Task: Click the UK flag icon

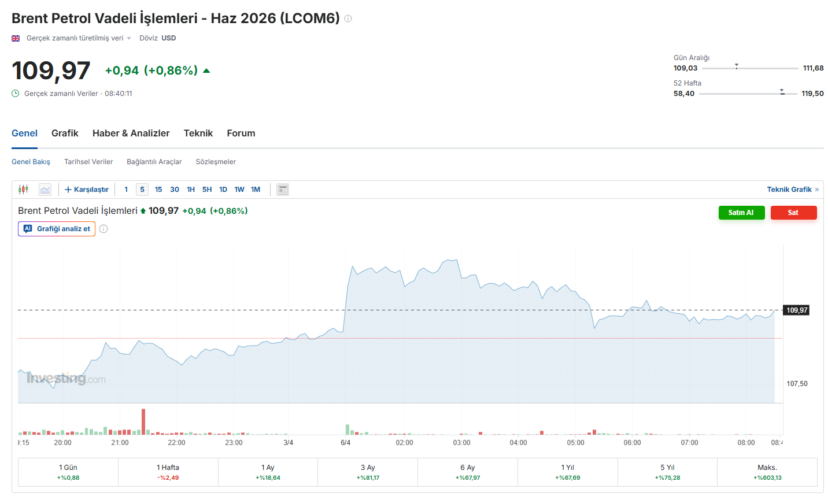Action: [16, 38]
